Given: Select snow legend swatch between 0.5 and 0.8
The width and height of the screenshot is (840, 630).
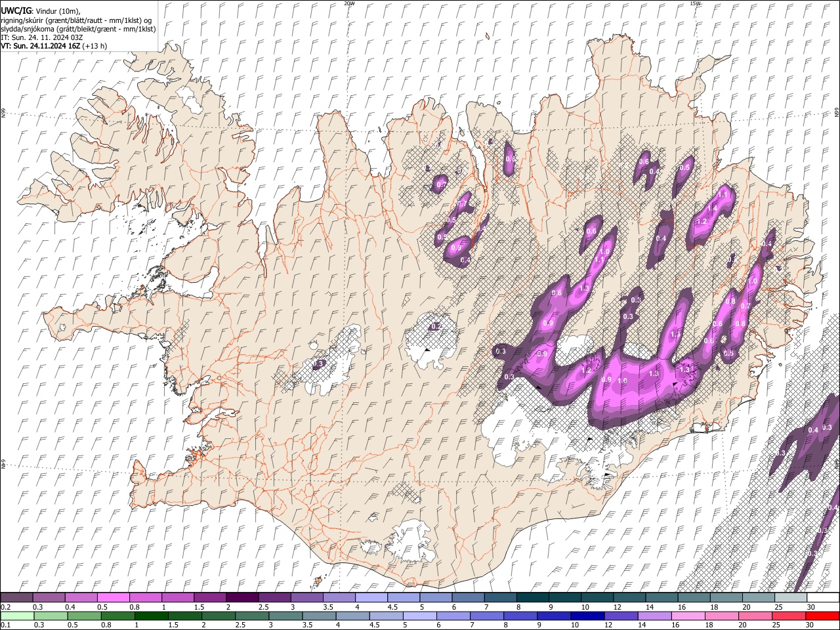Looking at the screenshot, I should pos(114,598).
